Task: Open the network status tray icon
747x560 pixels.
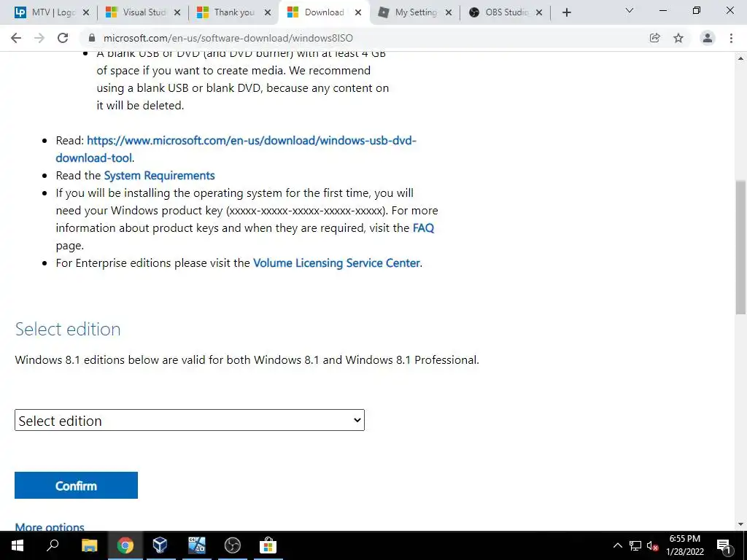Action: (635, 545)
